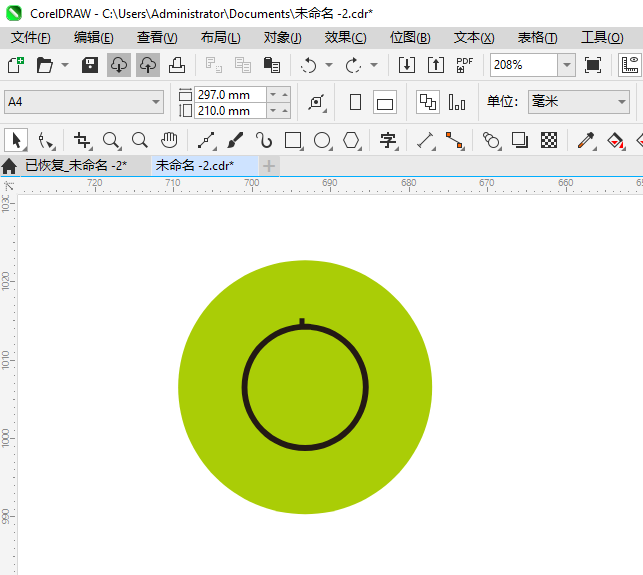Screen dimensions: 643x575
Task: Open the 查看(V) menu
Action: 157,38
